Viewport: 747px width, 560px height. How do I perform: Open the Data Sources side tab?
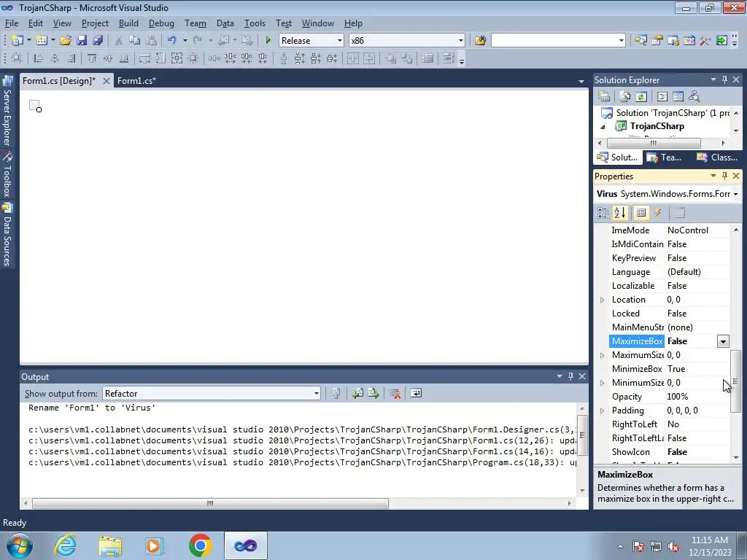[7, 235]
